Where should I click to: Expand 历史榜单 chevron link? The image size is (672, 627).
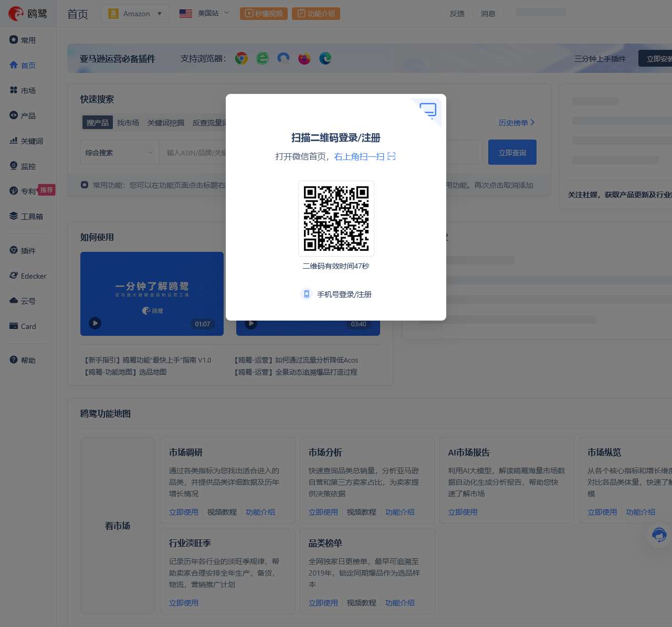tap(517, 122)
